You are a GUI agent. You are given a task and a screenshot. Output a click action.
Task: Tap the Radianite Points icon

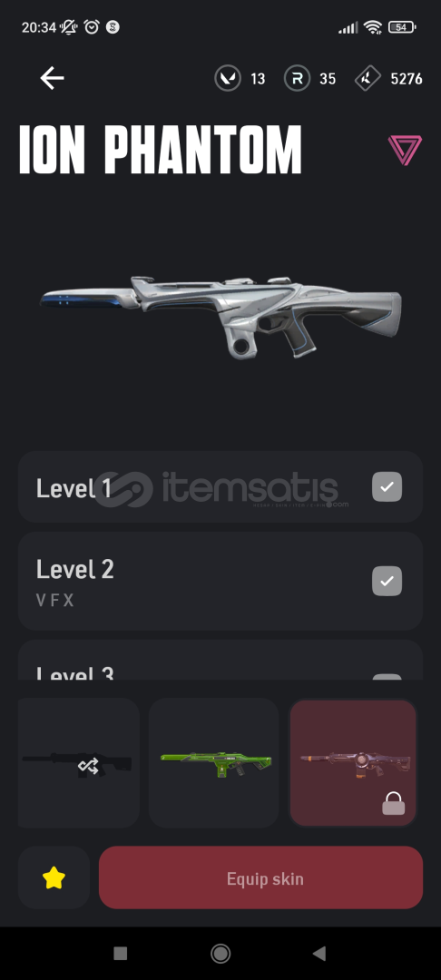(298, 79)
